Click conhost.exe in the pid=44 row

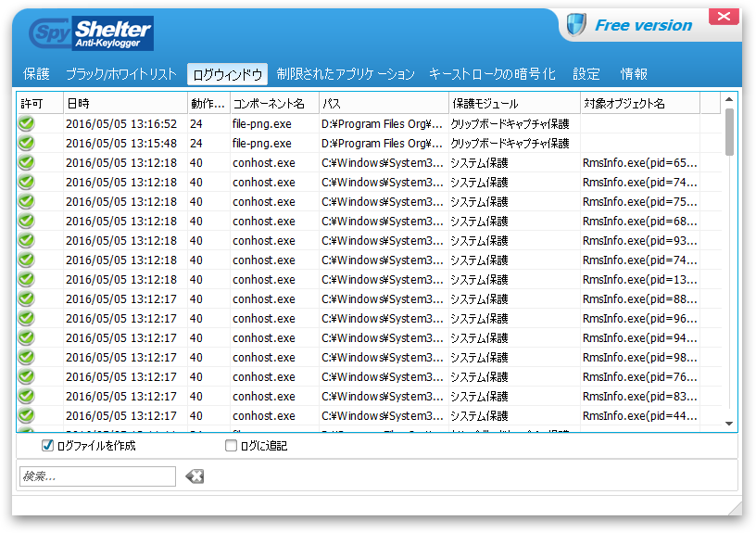[x=264, y=416]
